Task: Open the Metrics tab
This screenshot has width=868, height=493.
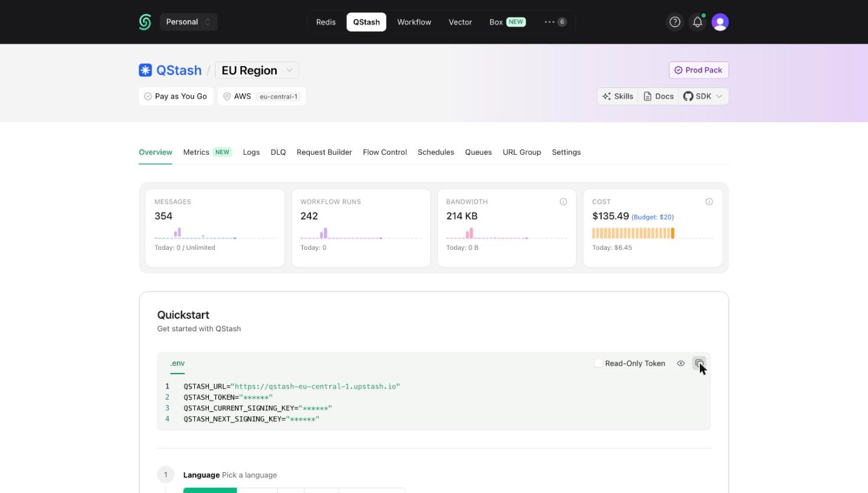Action: [x=207, y=152]
